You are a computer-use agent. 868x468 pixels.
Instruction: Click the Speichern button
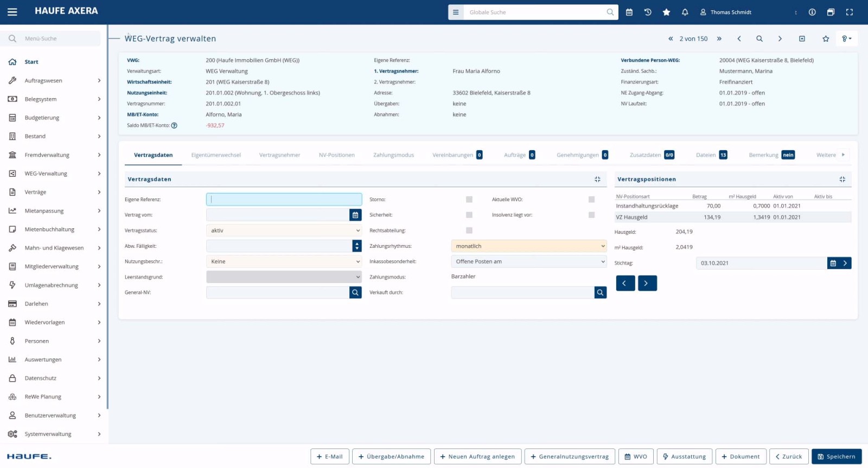pyautogui.click(x=837, y=457)
